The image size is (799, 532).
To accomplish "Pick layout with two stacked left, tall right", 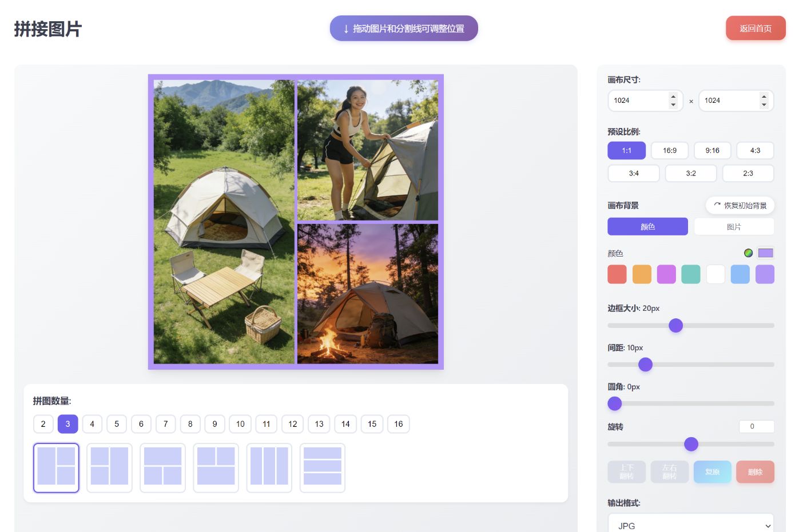I will pyautogui.click(x=109, y=467).
